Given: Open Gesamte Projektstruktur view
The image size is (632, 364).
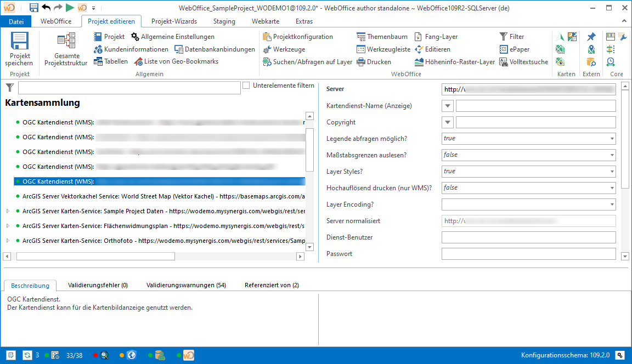Looking at the screenshot, I should point(66,43).
